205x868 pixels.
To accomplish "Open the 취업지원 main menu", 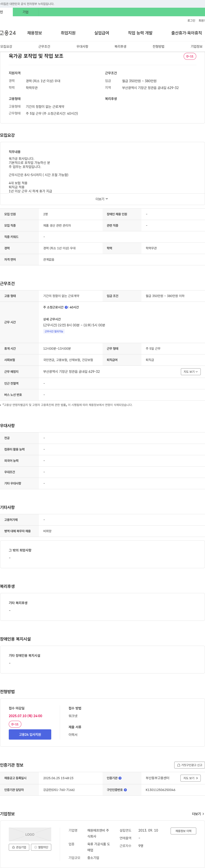I will click(x=68, y=33).
